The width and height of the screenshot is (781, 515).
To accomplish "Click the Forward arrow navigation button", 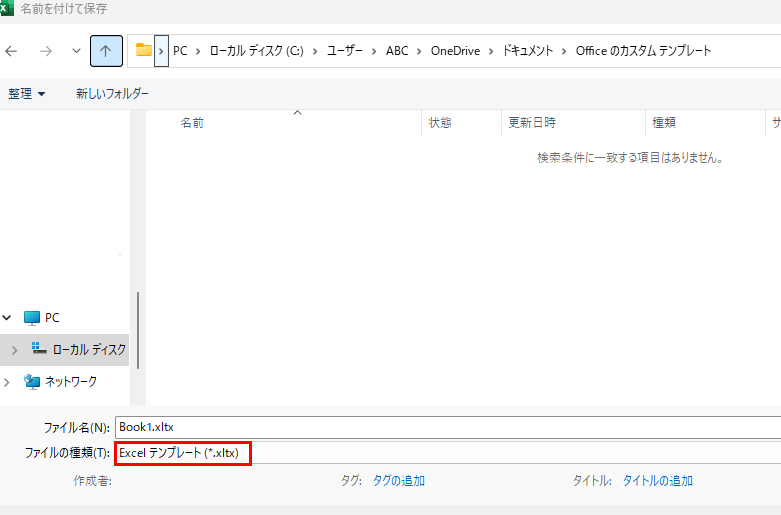I will point(45,50).
